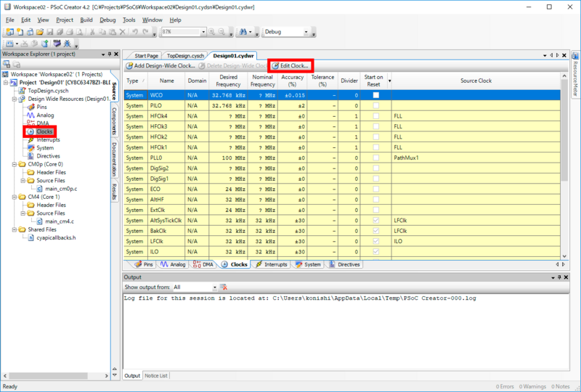
Task: Click the Workspace Explorer horizontal scrollbar
Action: click(x=48, y=376)
